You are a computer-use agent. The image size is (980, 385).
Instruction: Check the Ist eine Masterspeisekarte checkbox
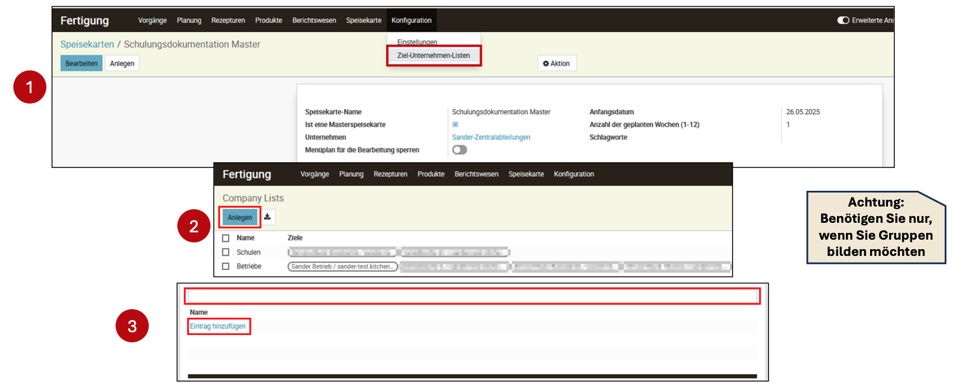456,125
